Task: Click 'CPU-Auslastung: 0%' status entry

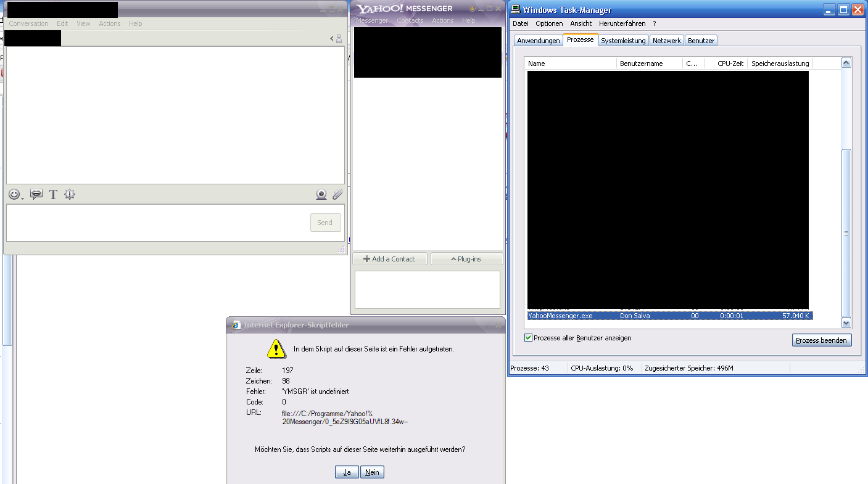Action: [x=602, y=368]
